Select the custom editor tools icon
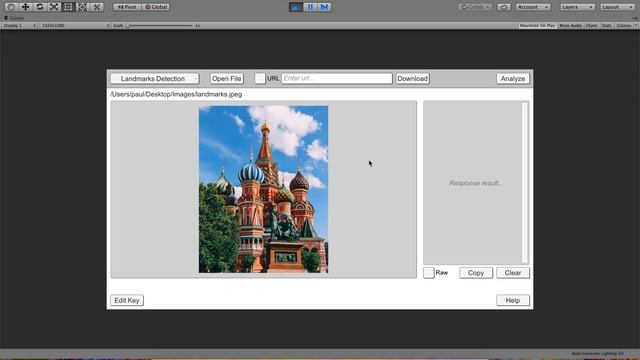Image resolution: width=640 pixels, height=360 pixels. [97, 7]
